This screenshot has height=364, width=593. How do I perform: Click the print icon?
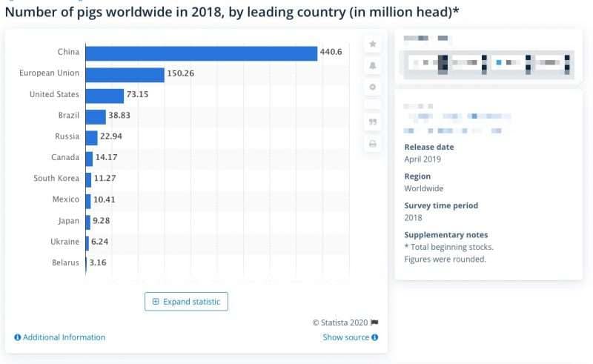(373, 144)
